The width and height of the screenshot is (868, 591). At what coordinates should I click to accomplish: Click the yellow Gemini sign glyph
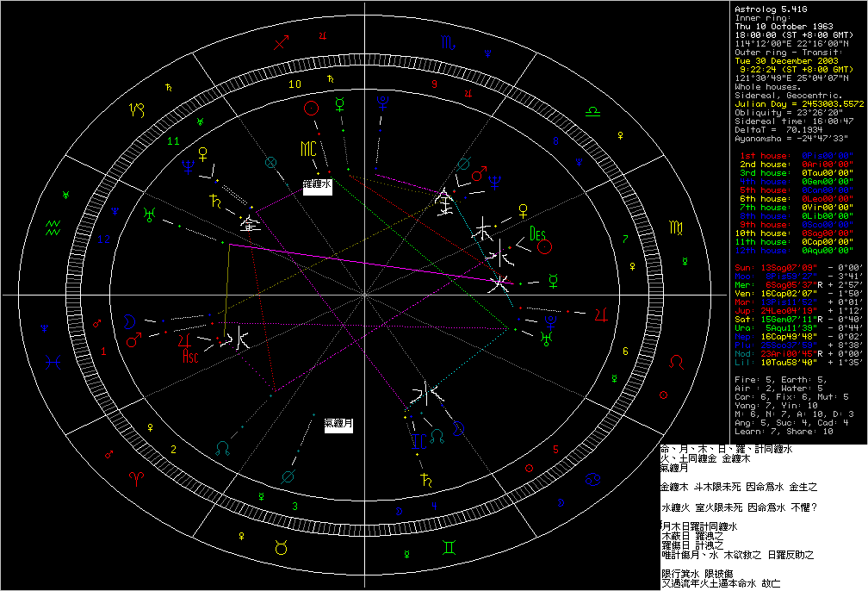pos(449,546)
